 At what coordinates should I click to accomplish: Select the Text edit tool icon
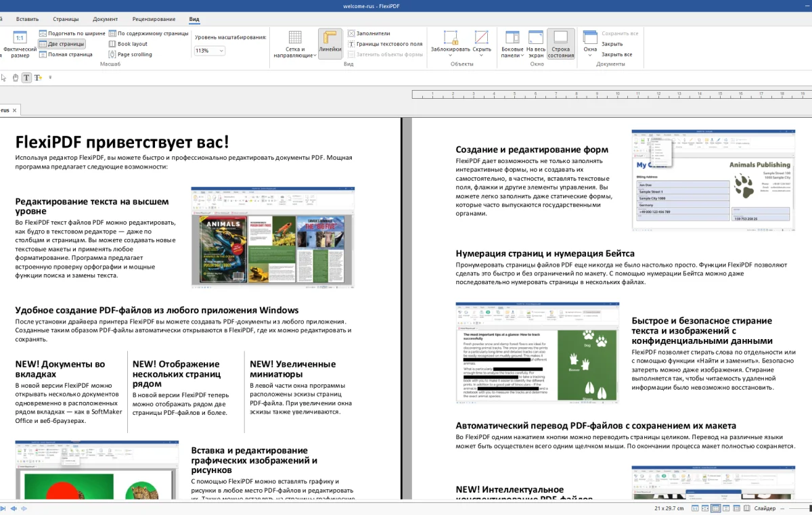tap(26, 78)
